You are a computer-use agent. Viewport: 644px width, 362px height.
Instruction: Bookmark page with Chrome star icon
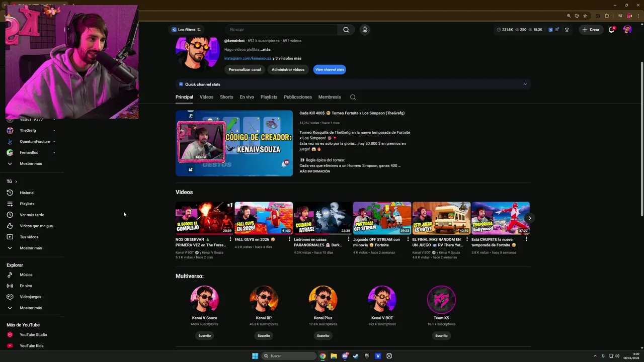tap(585, 16)
